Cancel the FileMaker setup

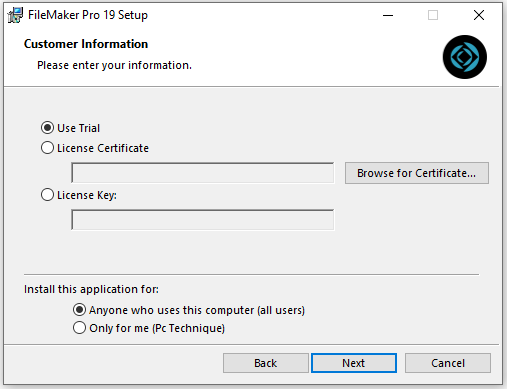click(448, 363)
